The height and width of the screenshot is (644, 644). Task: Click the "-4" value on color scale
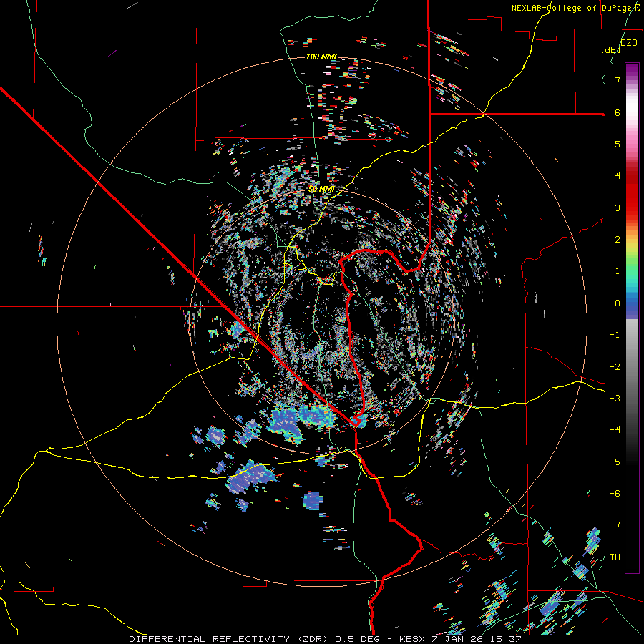click(615, 430)
